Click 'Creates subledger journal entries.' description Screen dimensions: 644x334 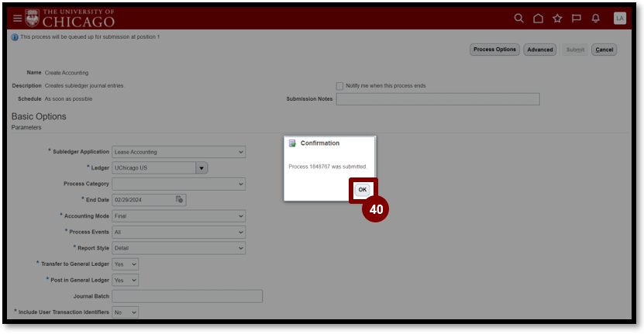(x=84, y=86)
